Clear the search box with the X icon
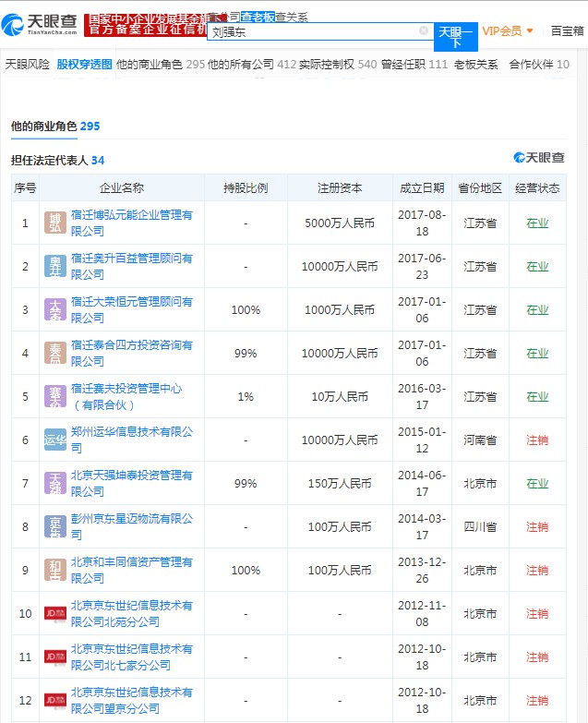Viewport: 588px width, 723px height. tap(424, 30)
